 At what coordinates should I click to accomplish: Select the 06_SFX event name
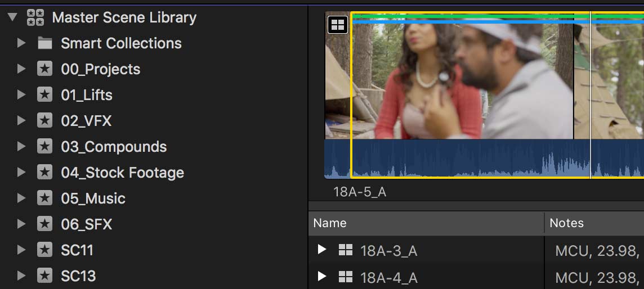point(87,224)
